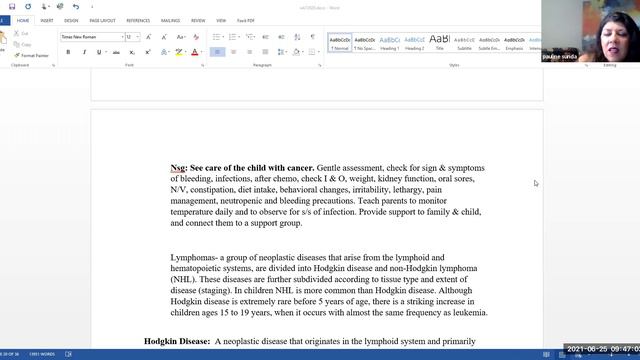The image size is (640, 360).
Task: Click the page number indicator in status bar
Action: coord(10,354)
